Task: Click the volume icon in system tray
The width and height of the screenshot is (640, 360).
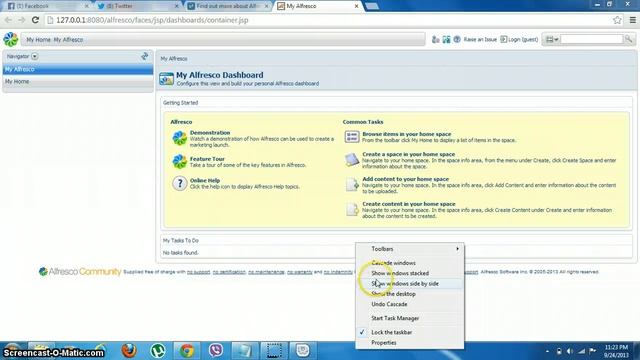Action: coord(570,351)
